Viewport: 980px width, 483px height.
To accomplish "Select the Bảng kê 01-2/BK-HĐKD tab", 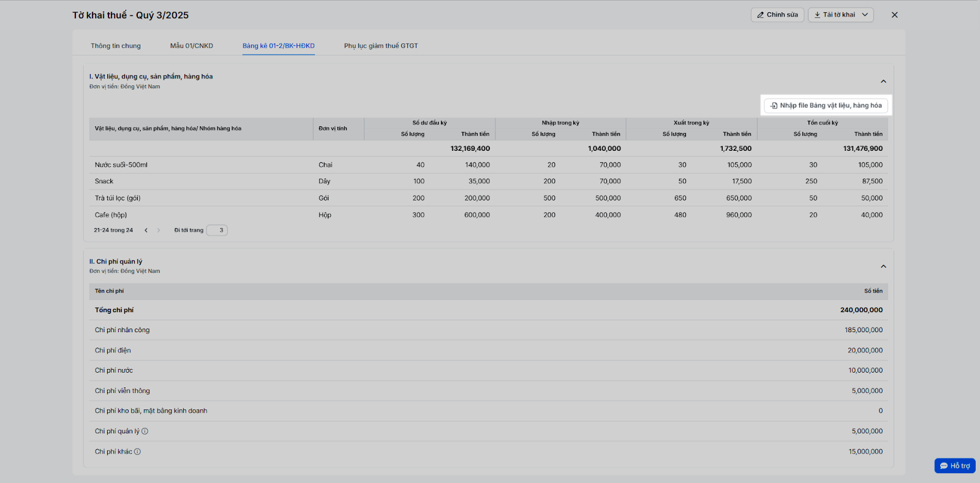I will 278,46.
